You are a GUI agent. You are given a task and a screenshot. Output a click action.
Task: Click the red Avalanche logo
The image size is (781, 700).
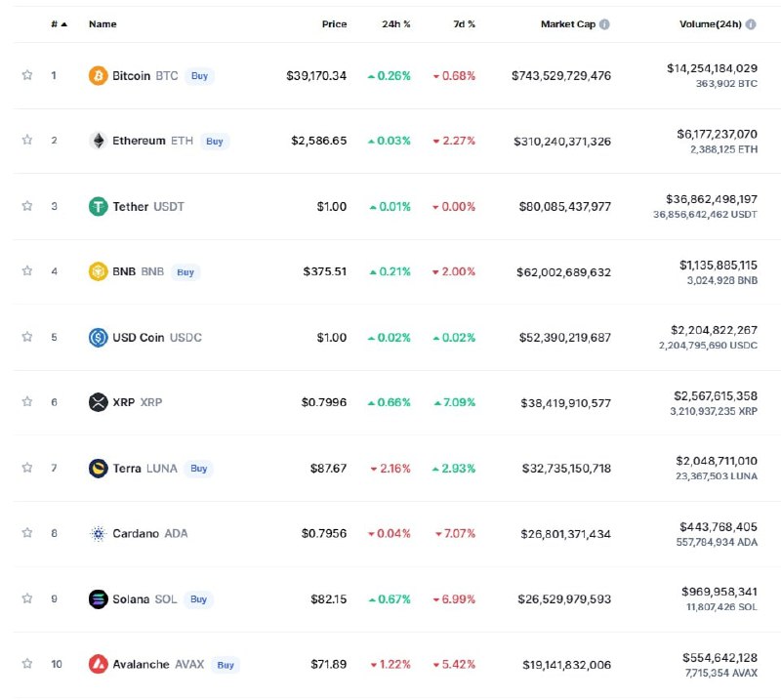click(x=99, y=664)
